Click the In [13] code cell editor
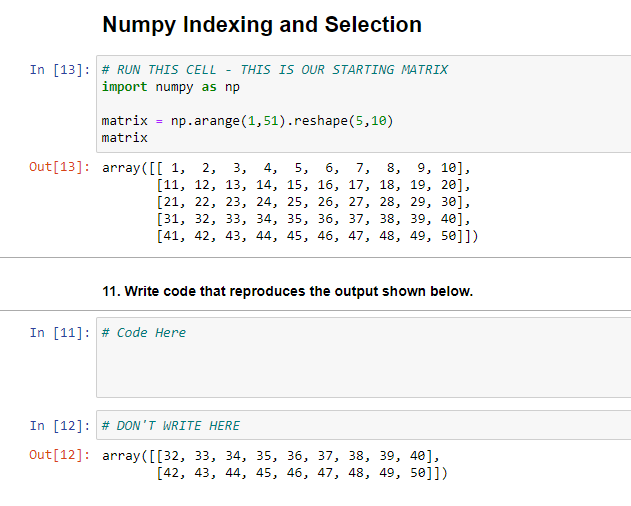631x506 pixels. click(x=364, y=104)
